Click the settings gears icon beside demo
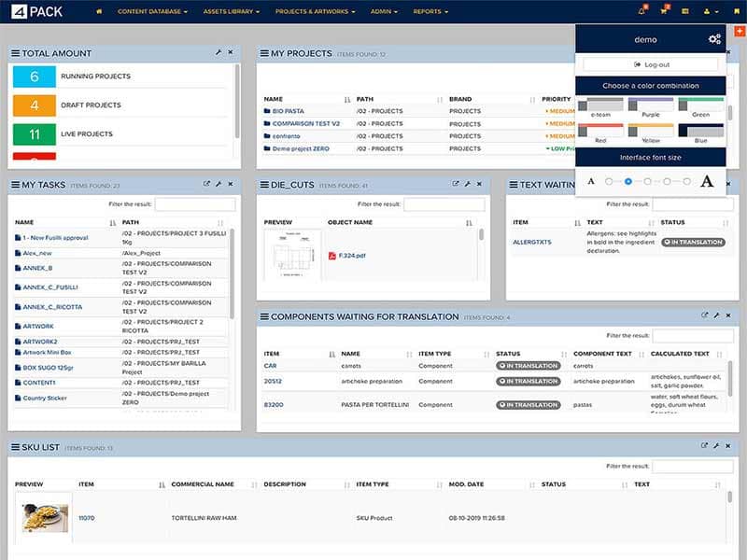747x560 pixels. coord(714,39)
